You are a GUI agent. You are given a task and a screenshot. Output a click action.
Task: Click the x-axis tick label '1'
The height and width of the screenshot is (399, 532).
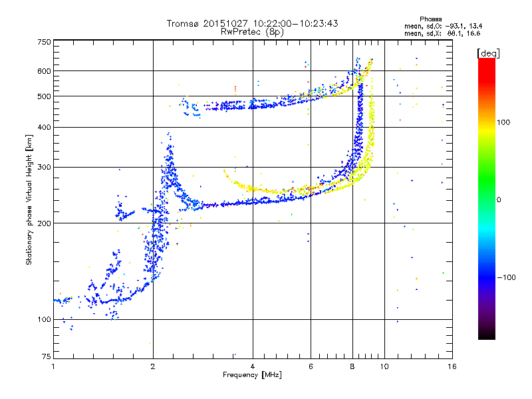(53, 366)
